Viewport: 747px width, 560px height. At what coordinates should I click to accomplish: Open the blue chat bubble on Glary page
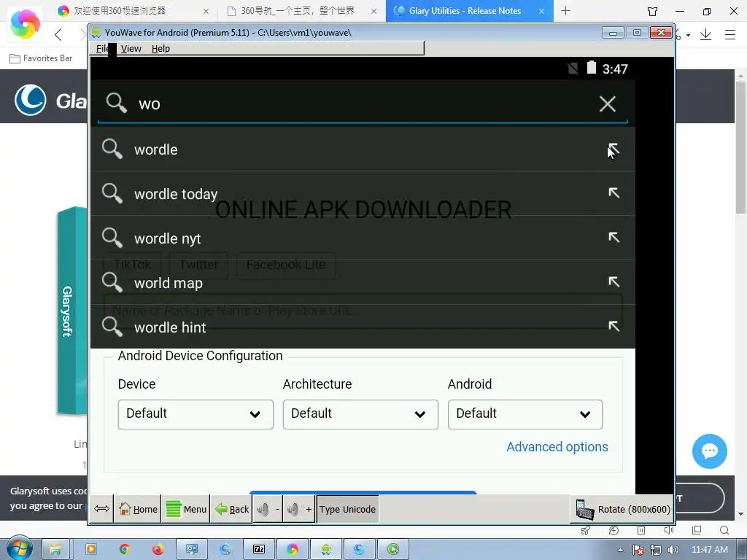click(709, 451)
